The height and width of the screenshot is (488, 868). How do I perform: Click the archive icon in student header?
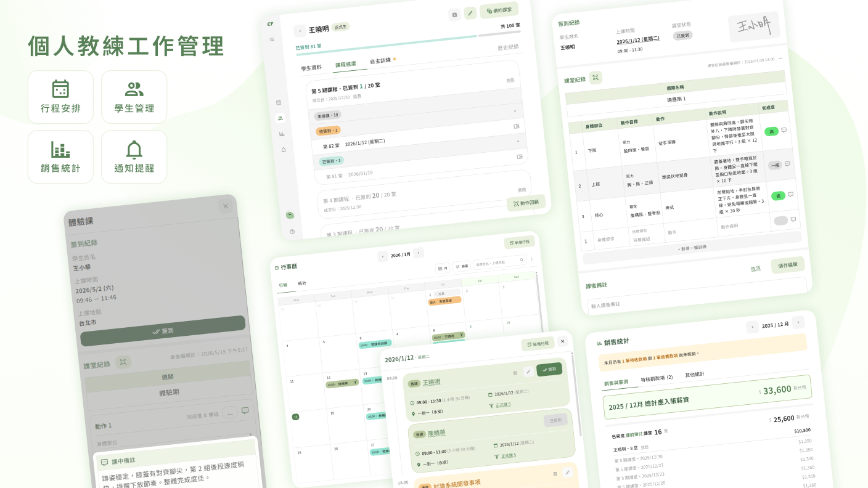455,15
